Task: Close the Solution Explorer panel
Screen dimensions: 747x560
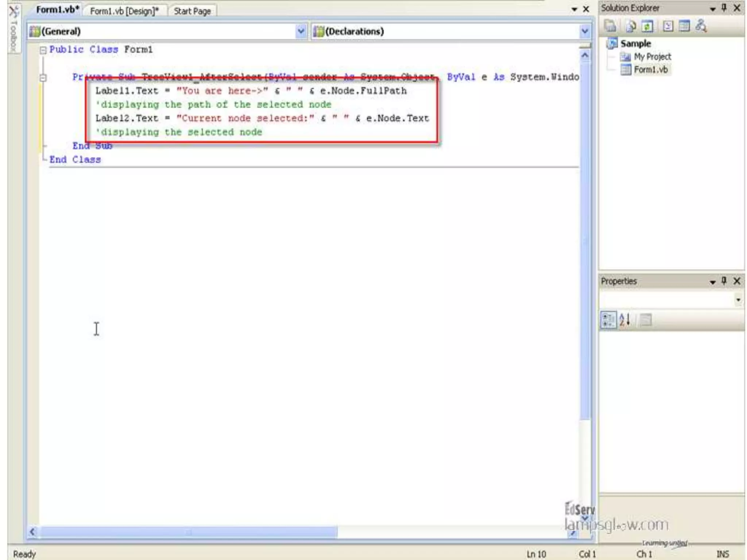Action: click(x=737, y=8)
